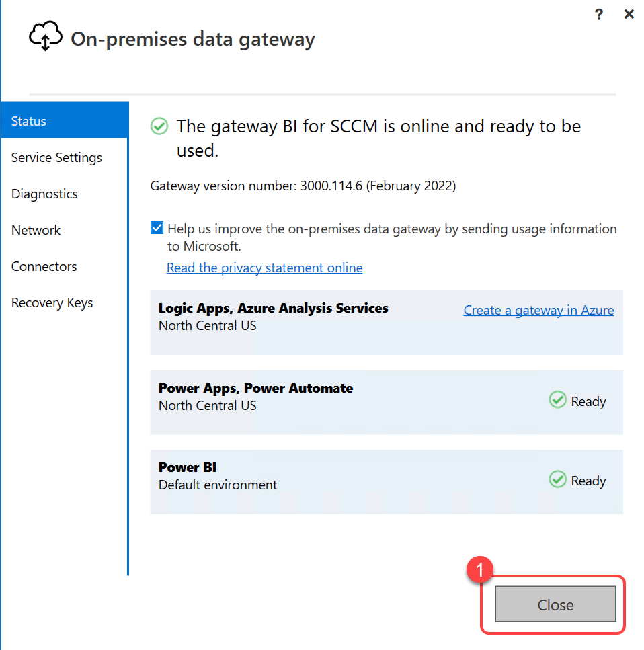Open the Service Settings section
Image resolution: width=644 pixels, height=650 pixels.
pos(57,157)
